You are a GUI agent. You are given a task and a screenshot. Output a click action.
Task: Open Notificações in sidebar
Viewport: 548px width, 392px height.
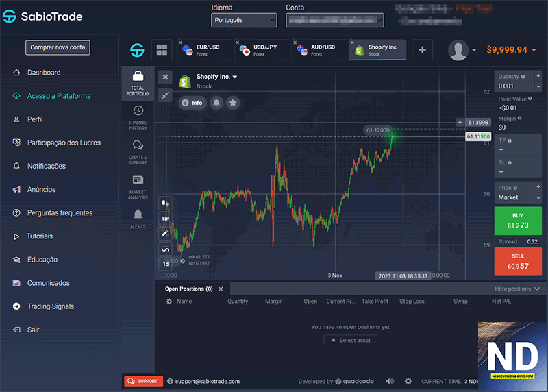pos(46,166)
